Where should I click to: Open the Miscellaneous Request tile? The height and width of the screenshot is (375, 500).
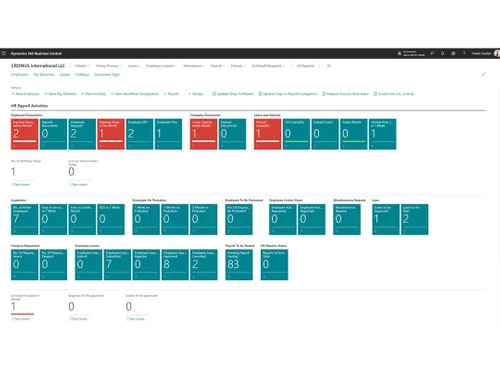[347, 219]
